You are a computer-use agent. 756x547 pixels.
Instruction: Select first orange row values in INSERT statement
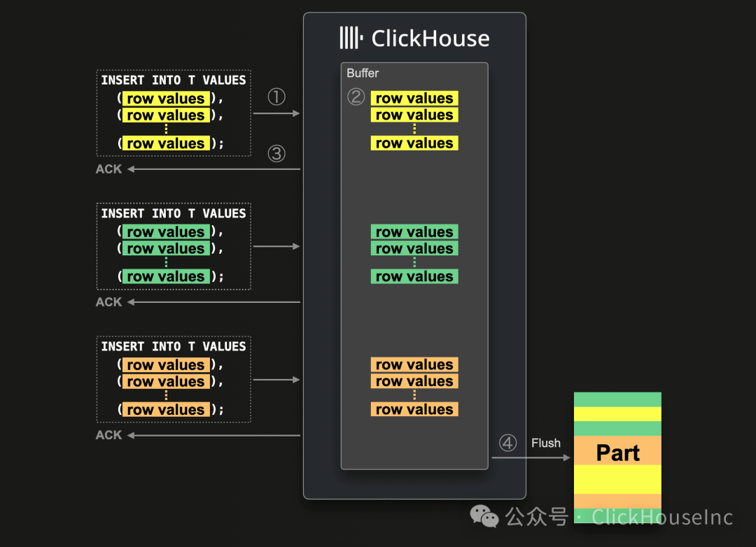pos(166,365)
